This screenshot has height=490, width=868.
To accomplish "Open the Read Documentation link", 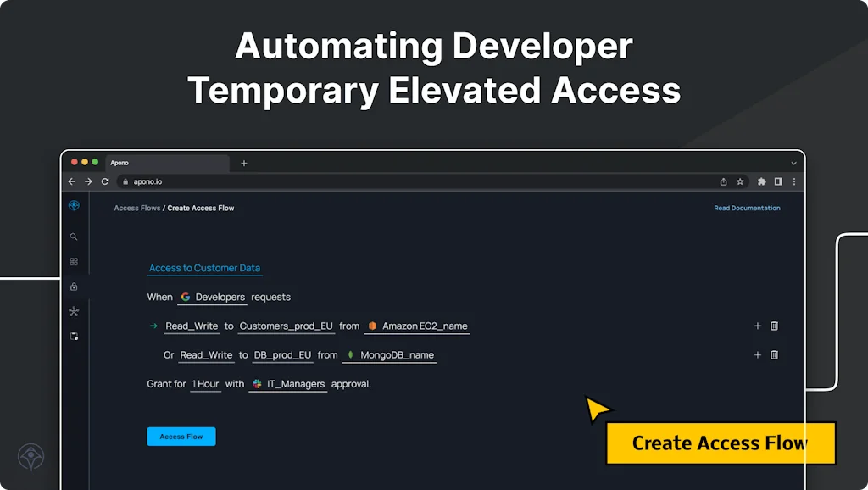I will [747, 209].
